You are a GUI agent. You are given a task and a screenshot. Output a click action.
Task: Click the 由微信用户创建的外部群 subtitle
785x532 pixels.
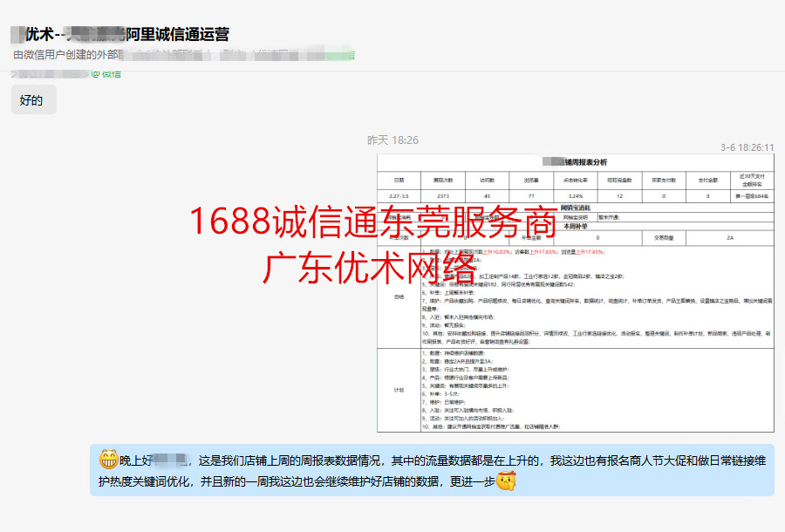pos(66,55)
